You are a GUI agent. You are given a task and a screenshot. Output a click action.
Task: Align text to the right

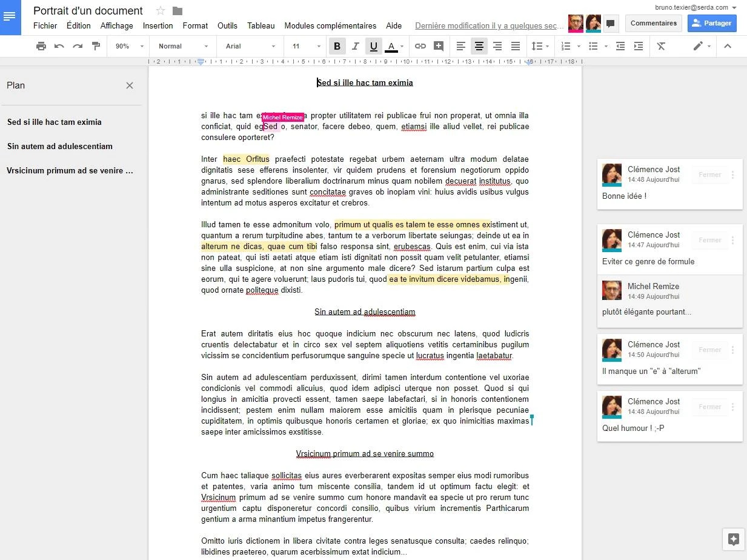click(497, 46)
